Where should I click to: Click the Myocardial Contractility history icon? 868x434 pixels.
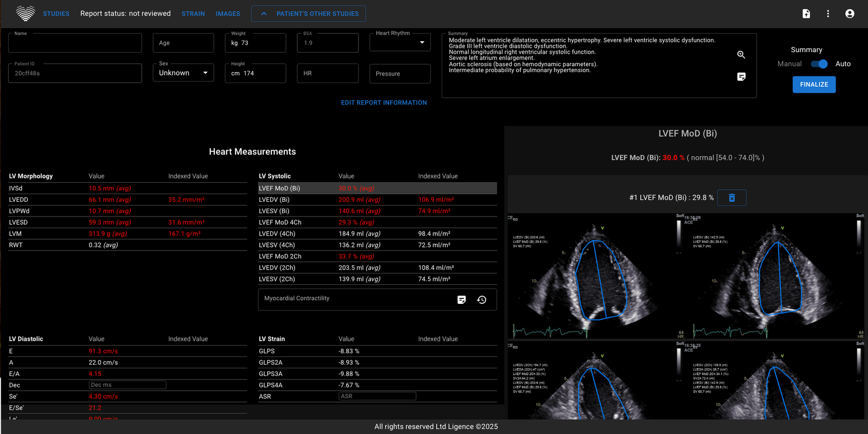tap(482, 300)
